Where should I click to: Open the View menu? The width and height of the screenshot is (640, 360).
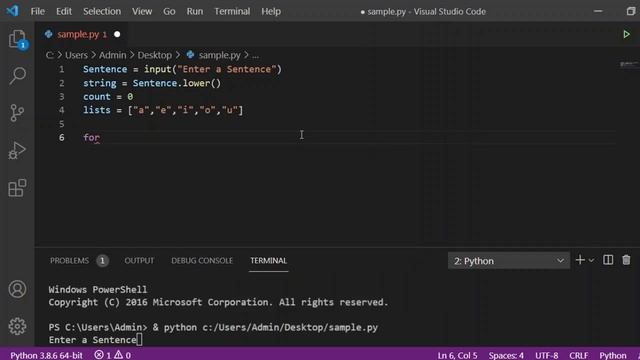click(142, 11)
